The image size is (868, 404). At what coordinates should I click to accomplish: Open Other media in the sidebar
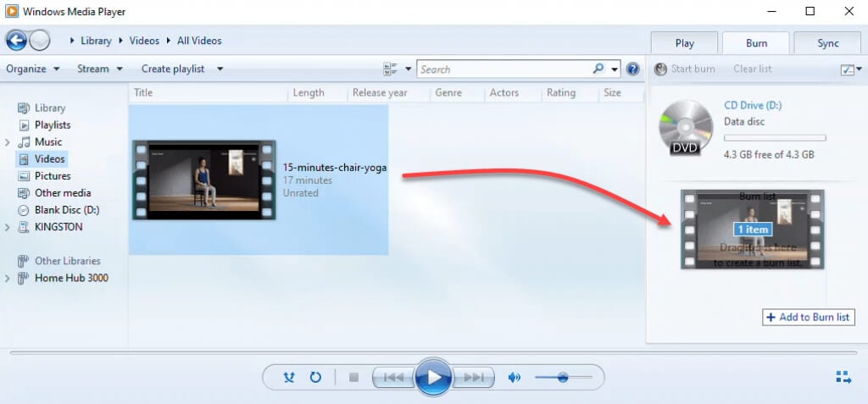coord(63,193)
